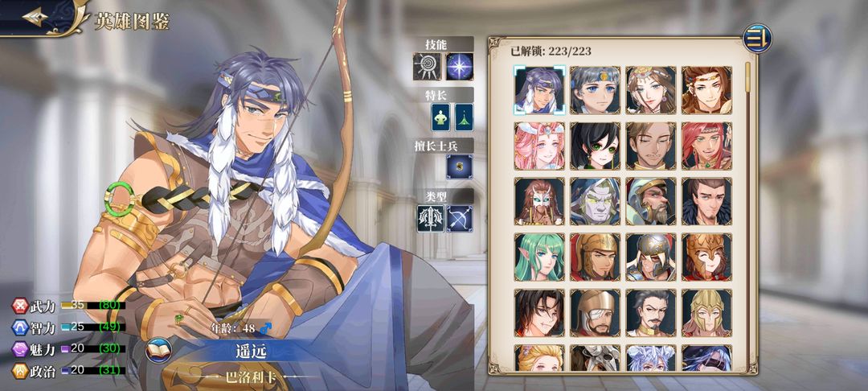Open the book biography icon near the name
The width and height of the screenshot is (868, 391).
click(158, 351)
